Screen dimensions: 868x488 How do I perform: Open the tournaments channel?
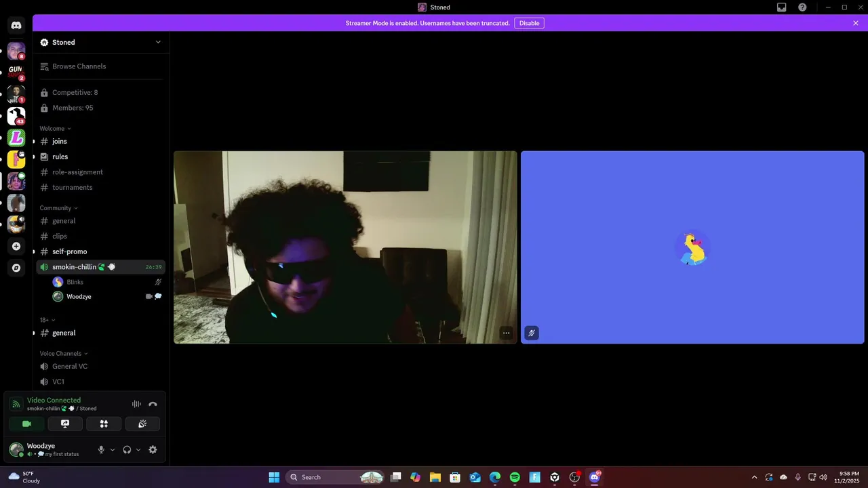100,187
